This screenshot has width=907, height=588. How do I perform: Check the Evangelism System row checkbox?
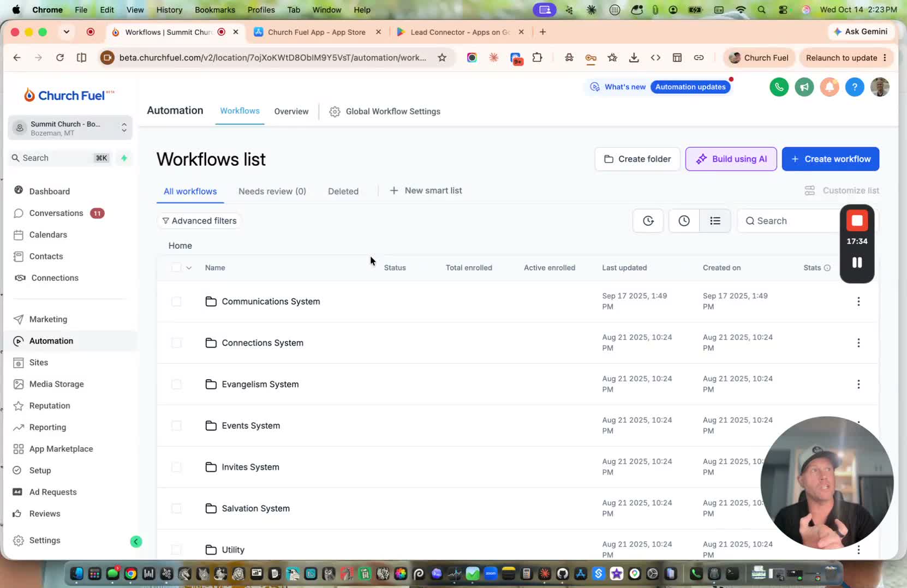coord(176,385)
